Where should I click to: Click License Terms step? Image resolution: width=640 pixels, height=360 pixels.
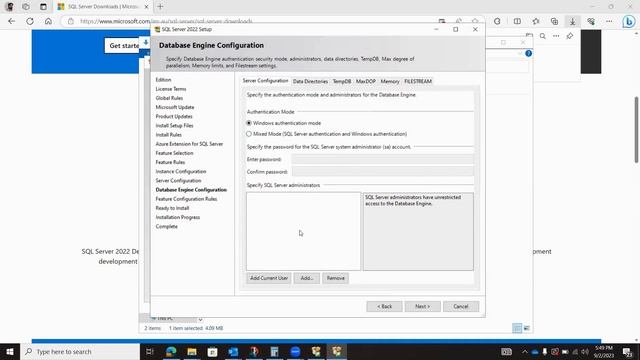[x=171, y=89]
